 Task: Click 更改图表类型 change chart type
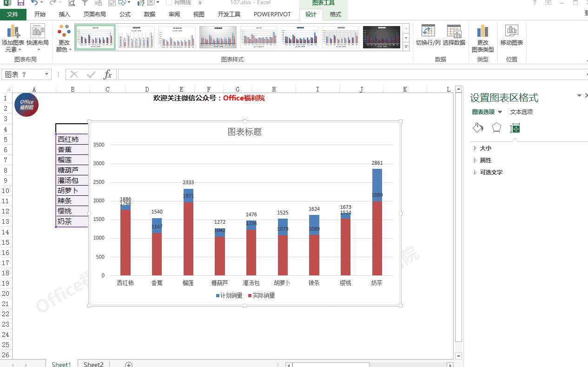(x=483, y=39)
